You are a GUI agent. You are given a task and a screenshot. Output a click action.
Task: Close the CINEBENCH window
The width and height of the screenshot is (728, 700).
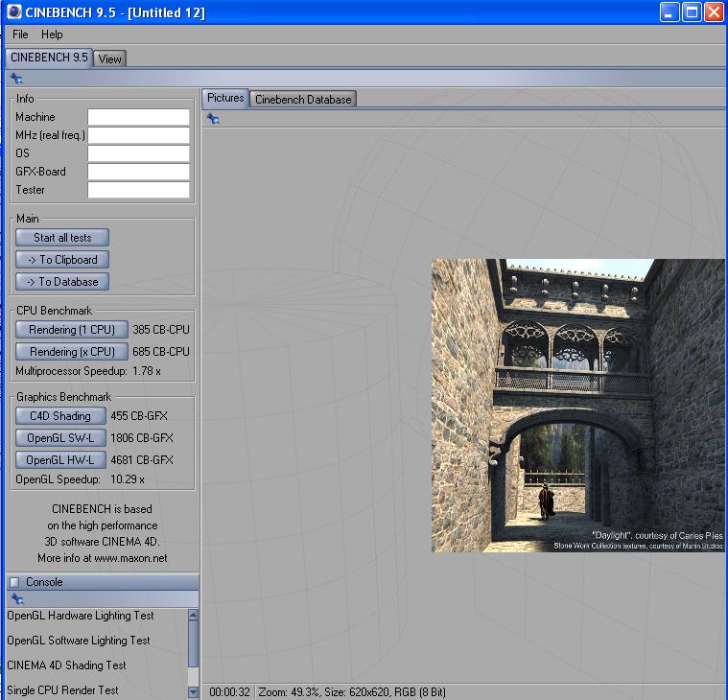tap(714, 12)
